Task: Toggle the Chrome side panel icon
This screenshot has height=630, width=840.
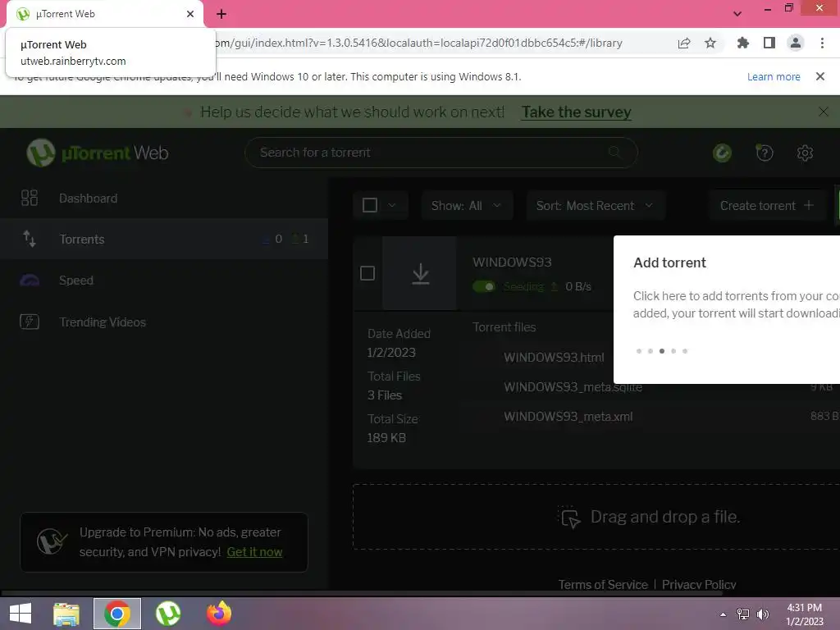Action: click(x=769, y=43)
